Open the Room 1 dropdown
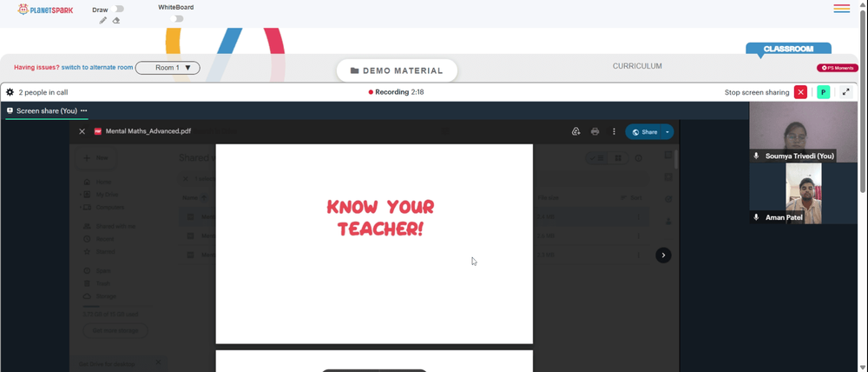This screenshot has width=868, height=372. click(x=168, y=68)
